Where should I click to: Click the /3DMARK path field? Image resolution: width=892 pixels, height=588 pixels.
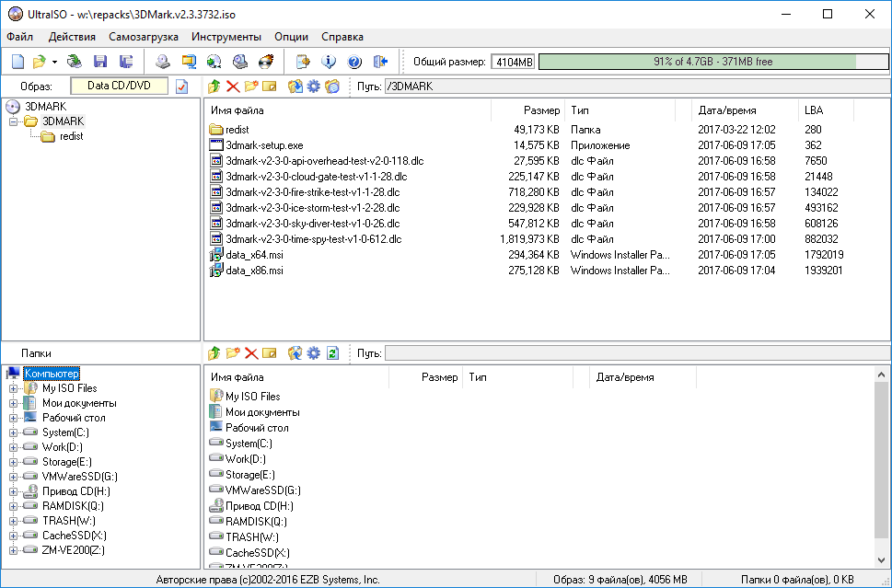637,86
